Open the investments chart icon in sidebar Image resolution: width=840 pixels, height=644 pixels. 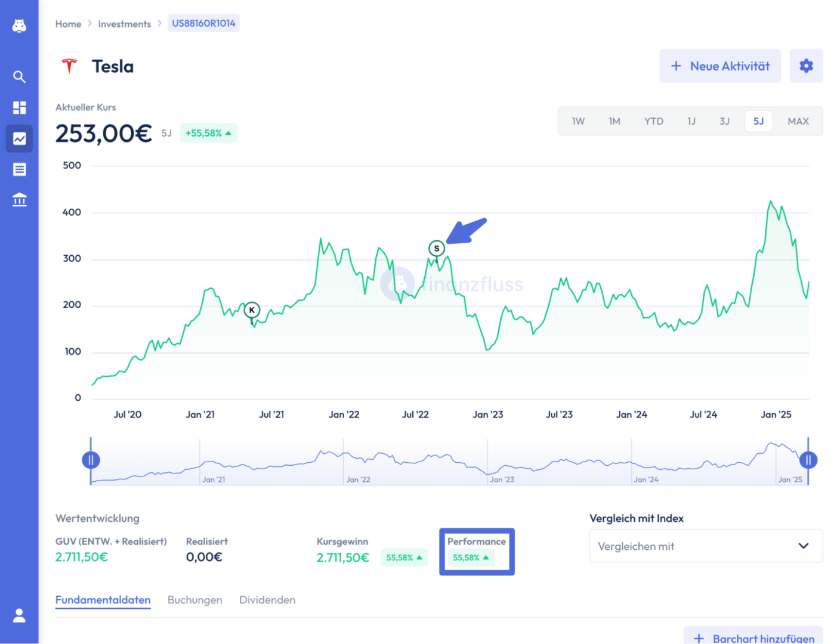(x=19, y=138)
